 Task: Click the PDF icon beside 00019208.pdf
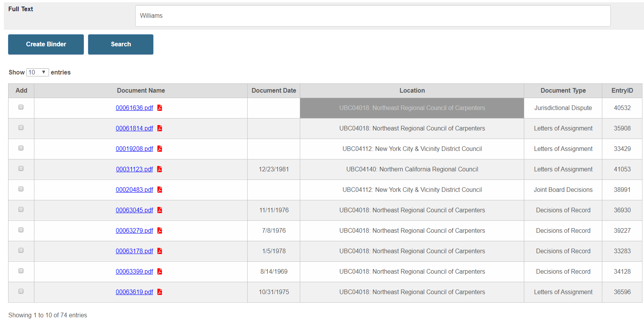coord(160,149)
